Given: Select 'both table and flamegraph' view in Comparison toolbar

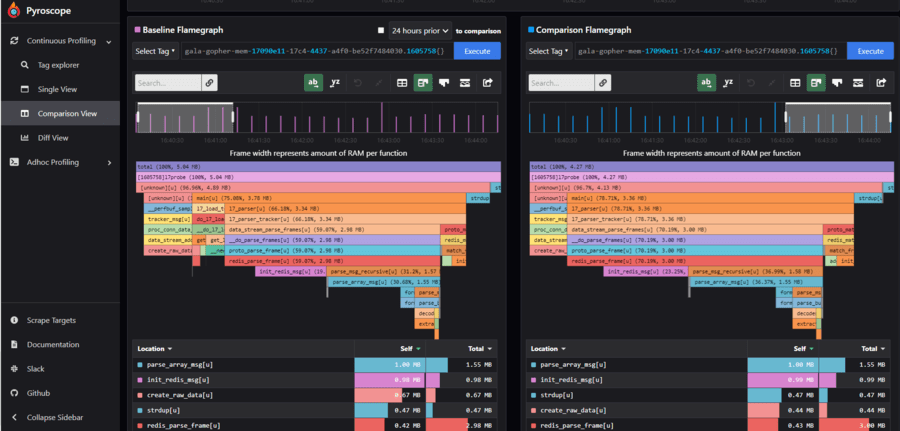Looking at the screenshot, I should 816,83.
